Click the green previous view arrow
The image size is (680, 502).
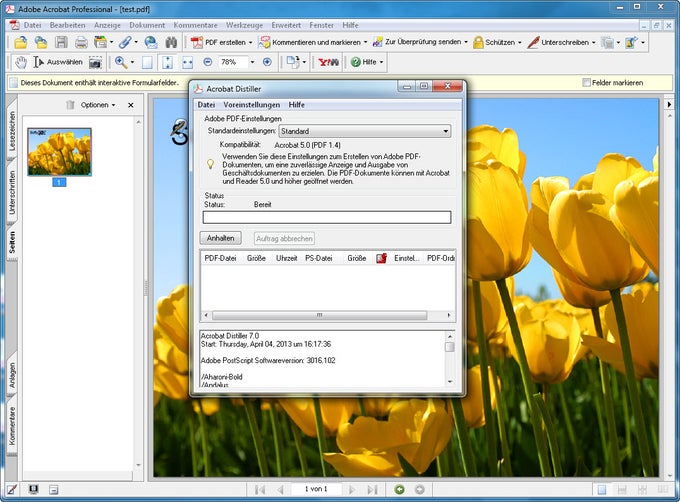point(399,489)
